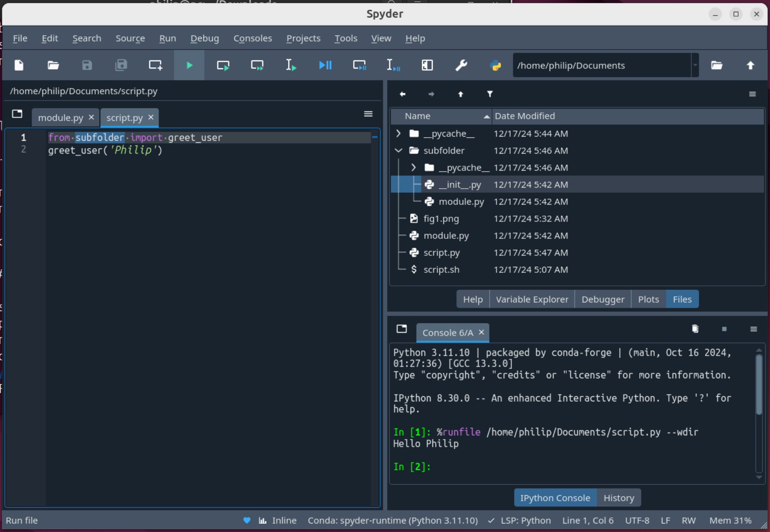Go forward in the Files pane
This screenshot has width=770, height=532.
pyautogui.click(x=432, y=94)
